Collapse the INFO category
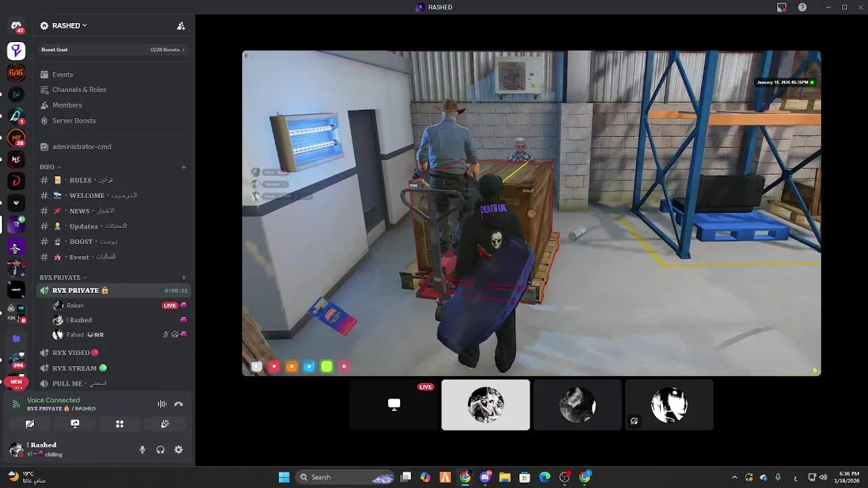868x488 pixels. point(50,167)
